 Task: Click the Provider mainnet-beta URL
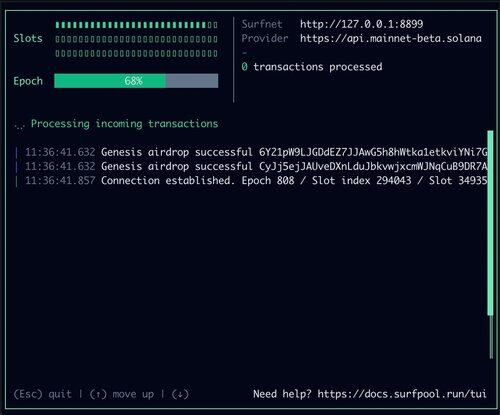[x=391, y=38]
